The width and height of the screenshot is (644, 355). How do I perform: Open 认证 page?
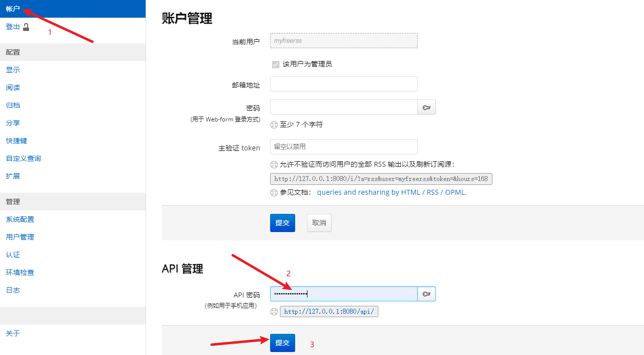point(13,255)
